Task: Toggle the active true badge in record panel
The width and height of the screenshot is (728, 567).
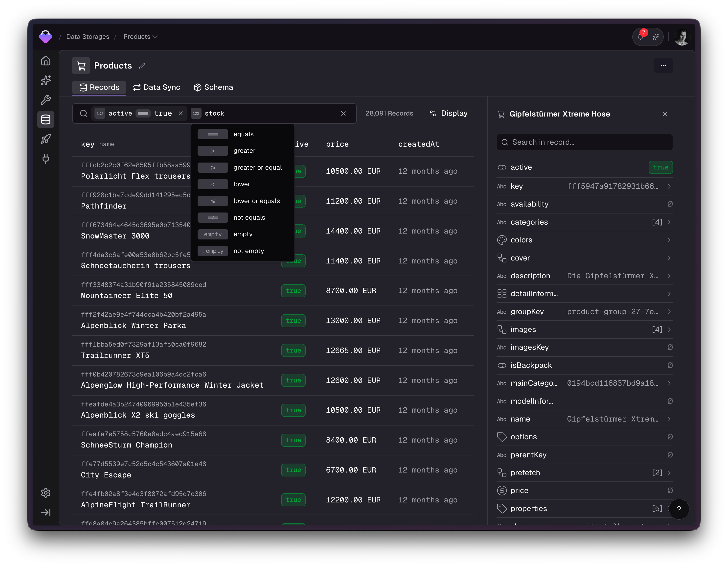Action: [661, 167]
